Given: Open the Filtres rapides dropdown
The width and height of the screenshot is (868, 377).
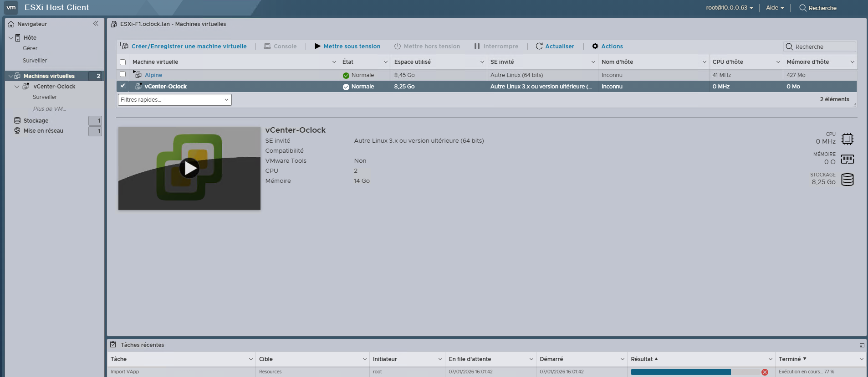Looking at the screenshot, I should point(174,100).
